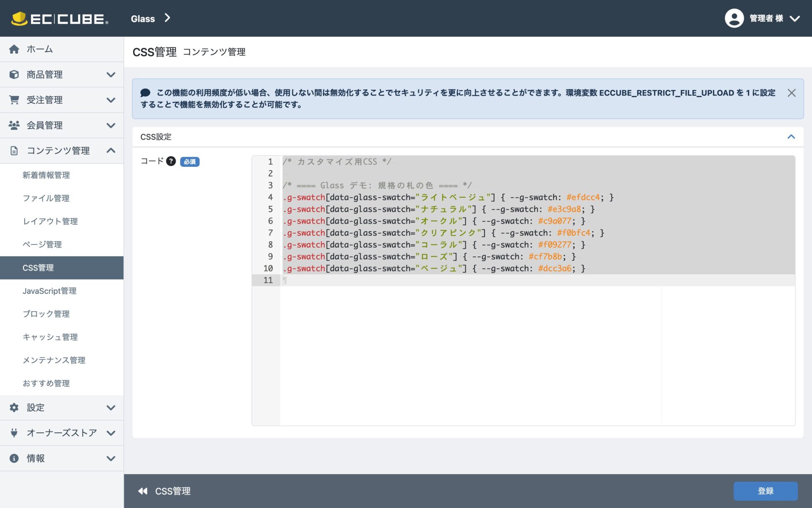Click the 登録 save button
This screenshot has height=508, width=812.
(x=765, y=491)
